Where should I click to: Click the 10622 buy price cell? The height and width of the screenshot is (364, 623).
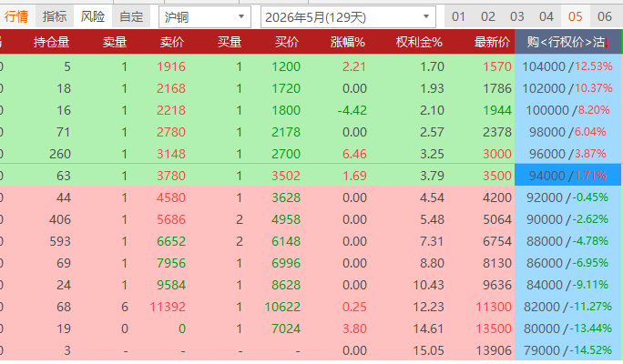[281, 307]
